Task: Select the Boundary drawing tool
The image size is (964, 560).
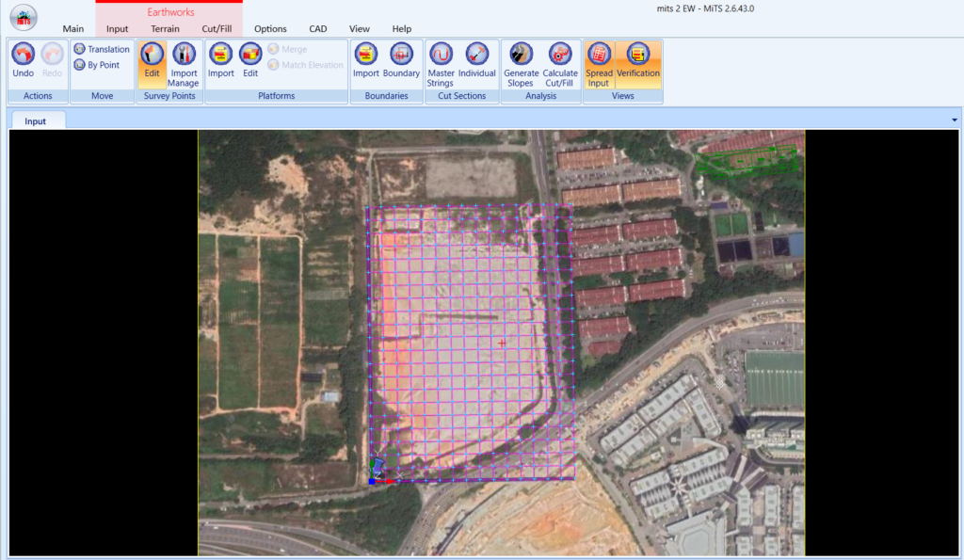Action: point(401,60)
